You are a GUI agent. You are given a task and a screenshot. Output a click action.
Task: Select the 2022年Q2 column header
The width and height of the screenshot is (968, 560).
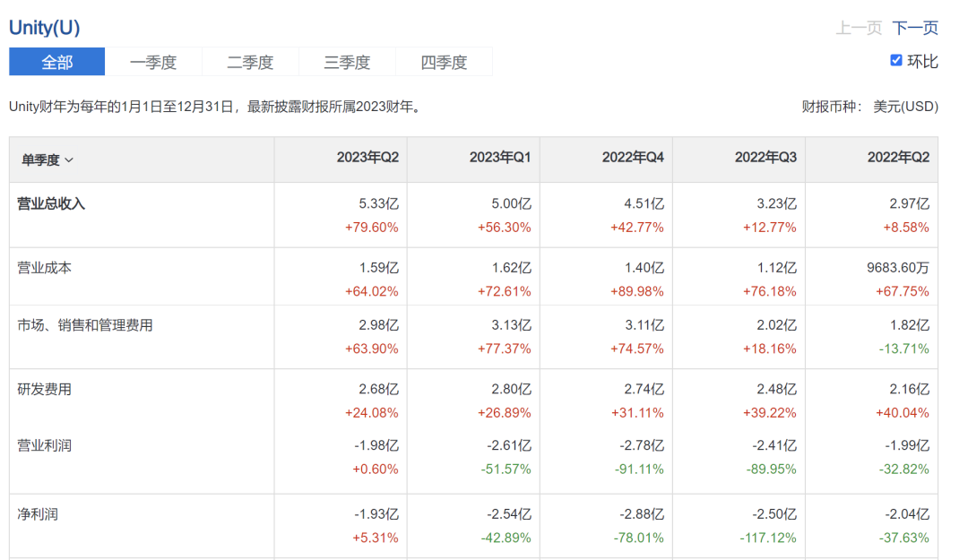[898, 157]
